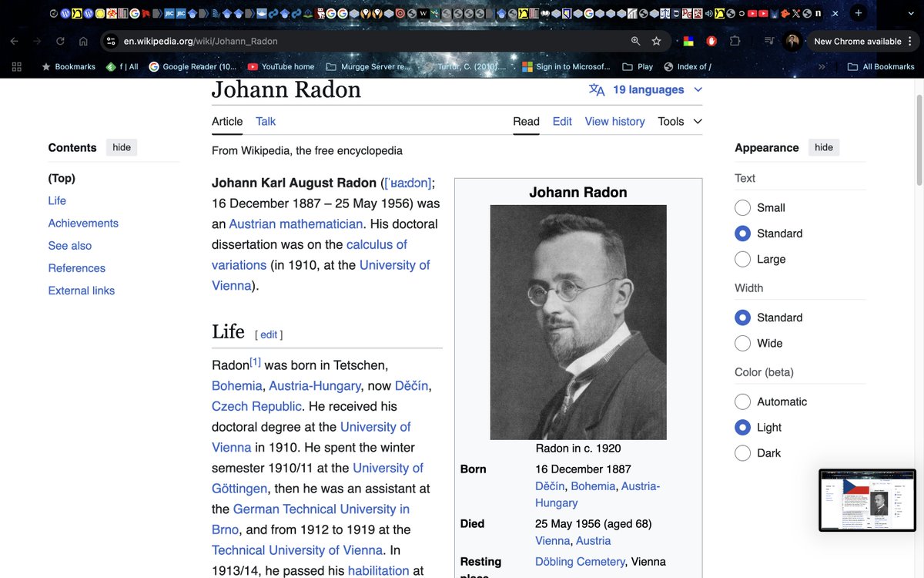Edit the Life section

coord(269,334)
